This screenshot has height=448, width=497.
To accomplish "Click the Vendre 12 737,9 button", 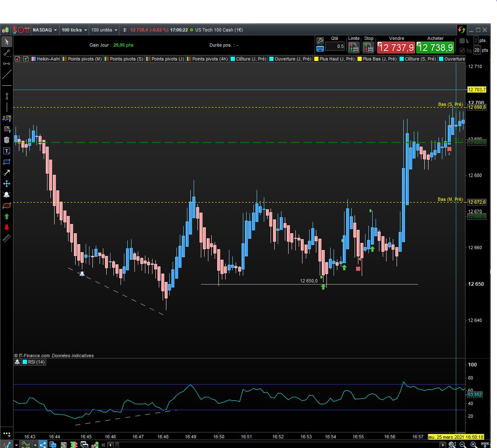I will 396,47.
